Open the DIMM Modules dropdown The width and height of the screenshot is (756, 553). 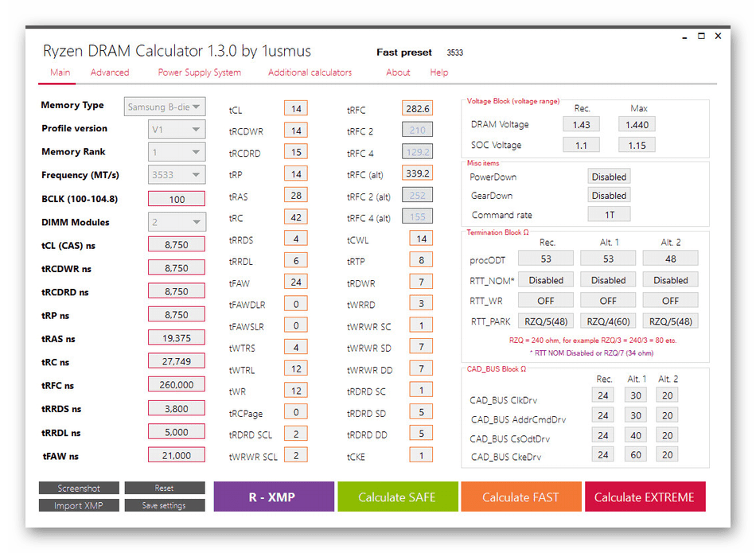click(177, 222)
